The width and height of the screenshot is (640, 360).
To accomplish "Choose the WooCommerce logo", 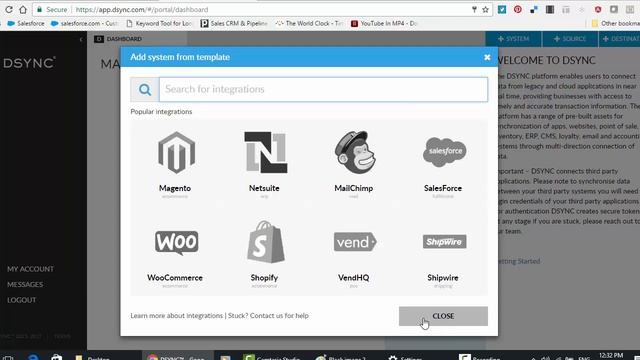I will (x=176, y=242).
